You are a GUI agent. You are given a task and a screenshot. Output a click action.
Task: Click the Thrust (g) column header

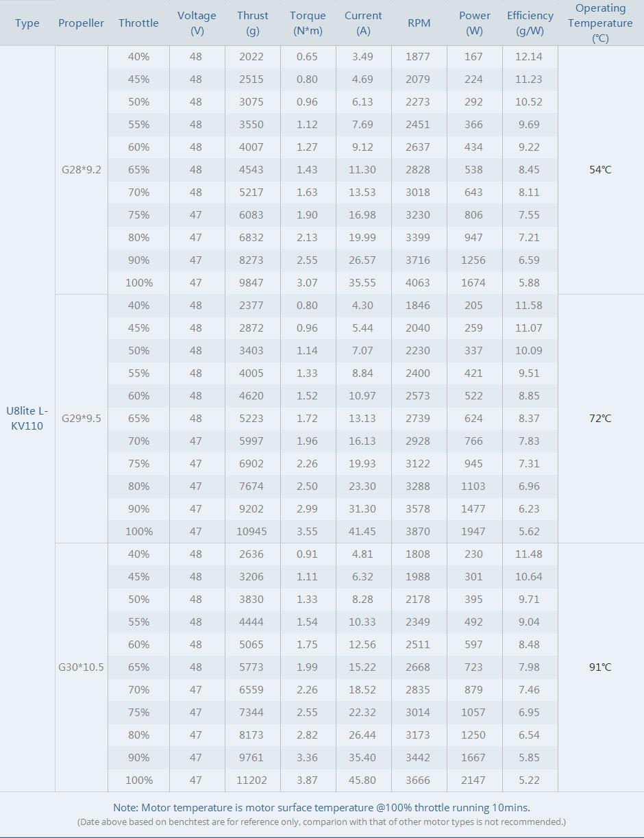tap(253, 23)
